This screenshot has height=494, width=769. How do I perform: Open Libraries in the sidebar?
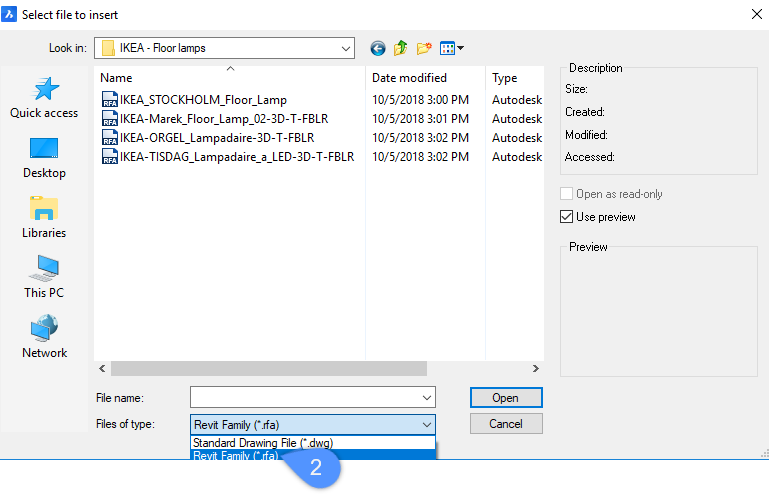(44, 218)
